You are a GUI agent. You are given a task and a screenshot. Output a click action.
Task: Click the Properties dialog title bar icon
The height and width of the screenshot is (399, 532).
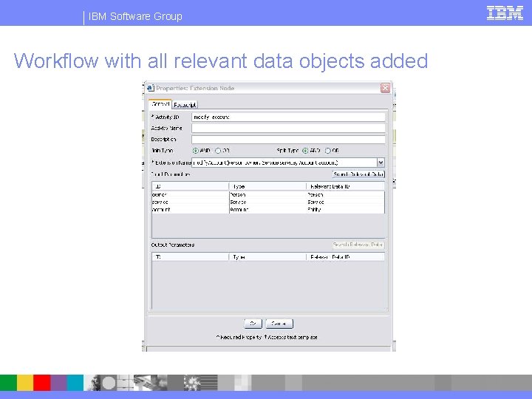[x=151, y=88]
